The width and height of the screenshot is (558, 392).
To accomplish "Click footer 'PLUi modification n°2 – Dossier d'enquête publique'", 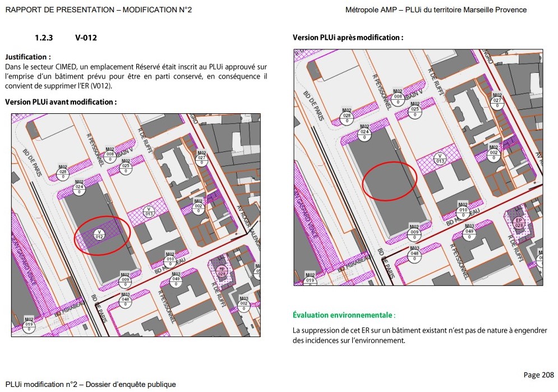I will tap(91, 384).
